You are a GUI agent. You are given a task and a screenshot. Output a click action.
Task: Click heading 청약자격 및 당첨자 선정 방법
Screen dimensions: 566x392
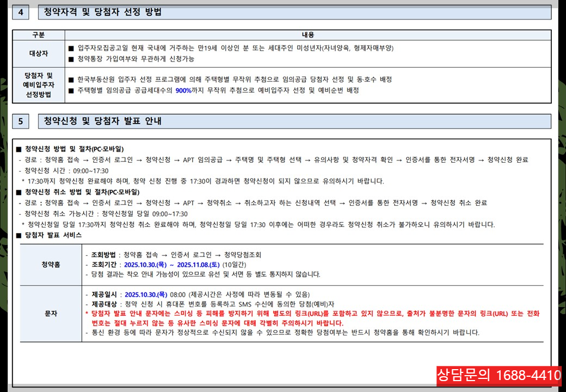102,12
